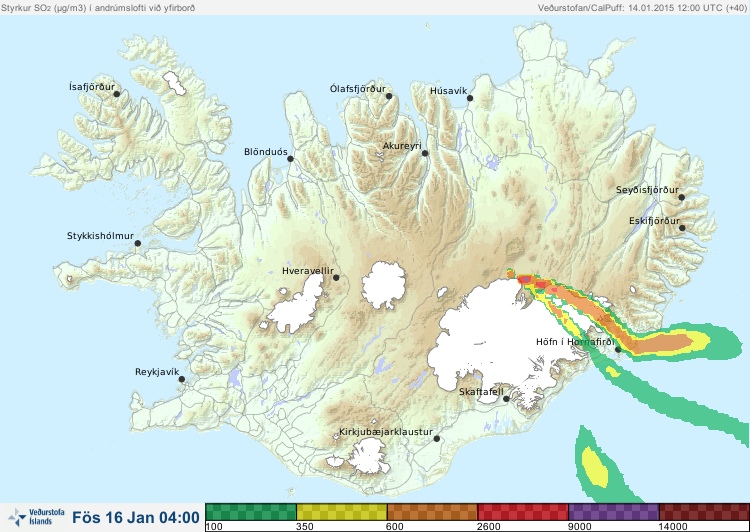Select the dark red 14000 legend swatch
The height and width of the screenshot is (532, 750).
pos(704,512)
